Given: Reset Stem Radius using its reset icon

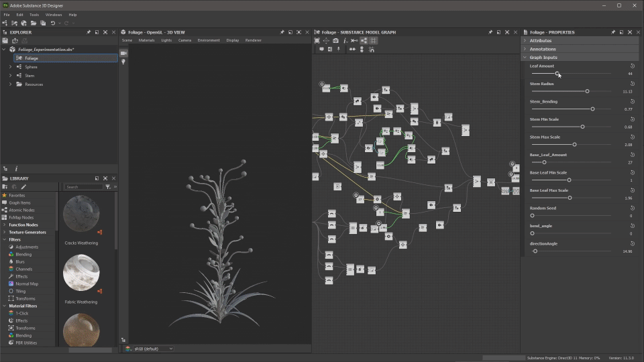Looking at the screenshot, I should pos(633,84).
